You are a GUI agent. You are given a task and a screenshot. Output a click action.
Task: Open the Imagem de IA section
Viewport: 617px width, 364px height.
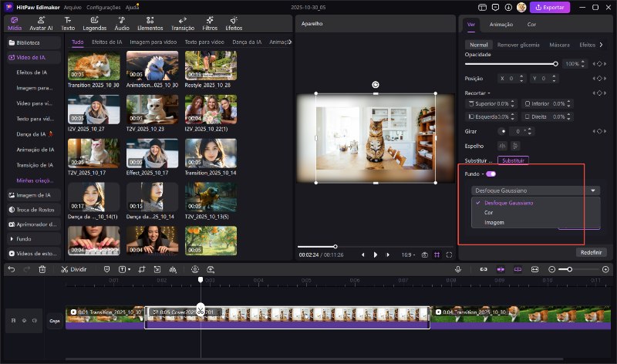pos(34,195)
